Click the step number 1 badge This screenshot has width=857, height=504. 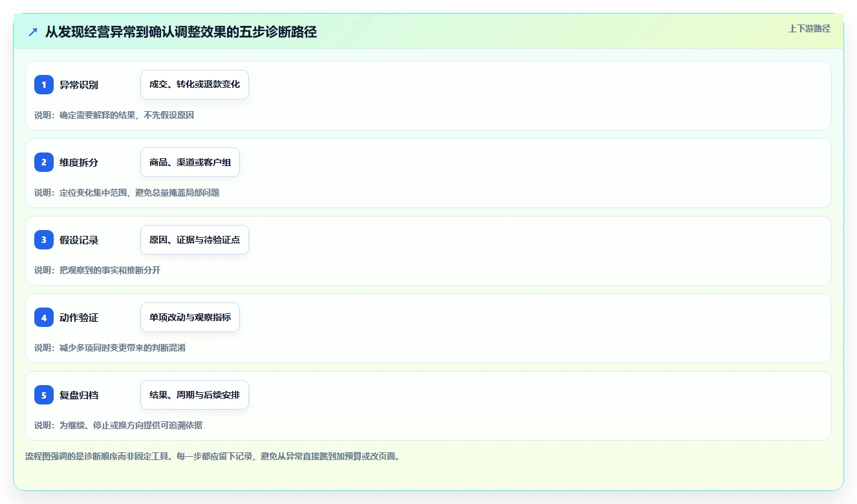click(x=44, y=85)
